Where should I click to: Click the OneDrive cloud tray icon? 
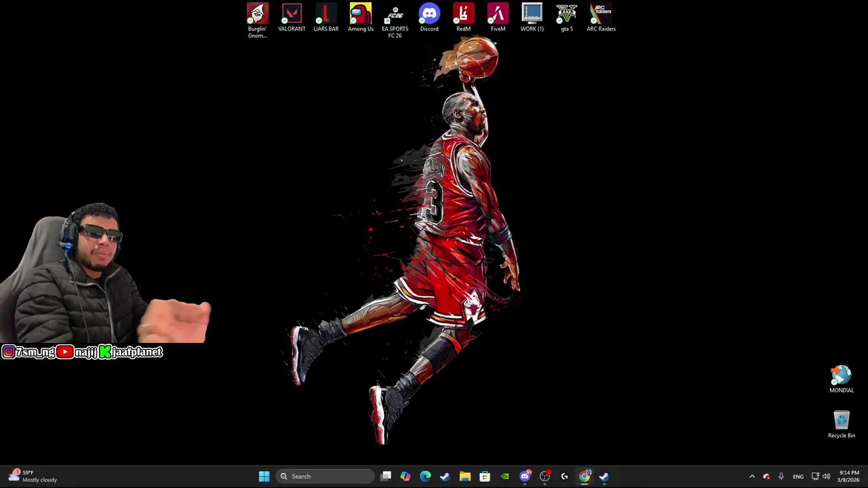(766, 476)
